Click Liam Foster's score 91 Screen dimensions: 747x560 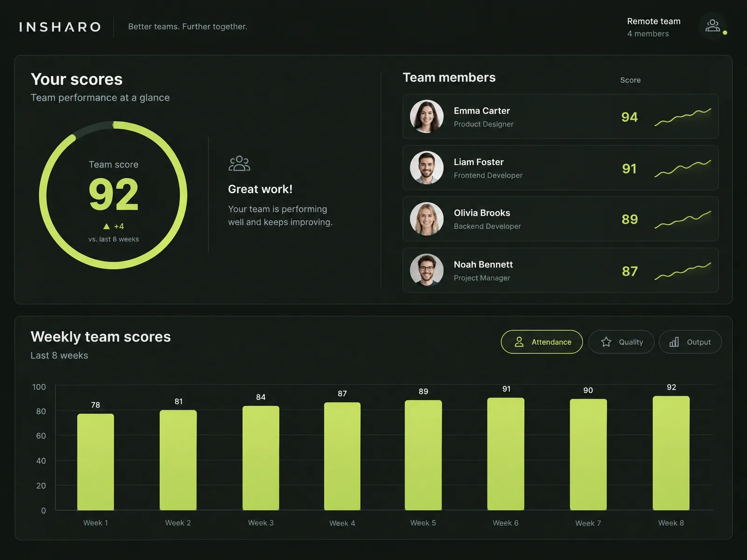(629, 168)
